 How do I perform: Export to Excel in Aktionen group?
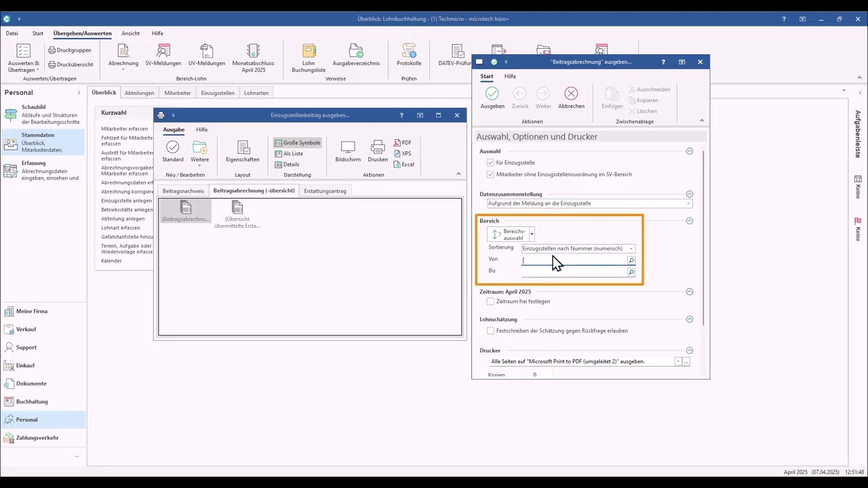tap(404, 165)
